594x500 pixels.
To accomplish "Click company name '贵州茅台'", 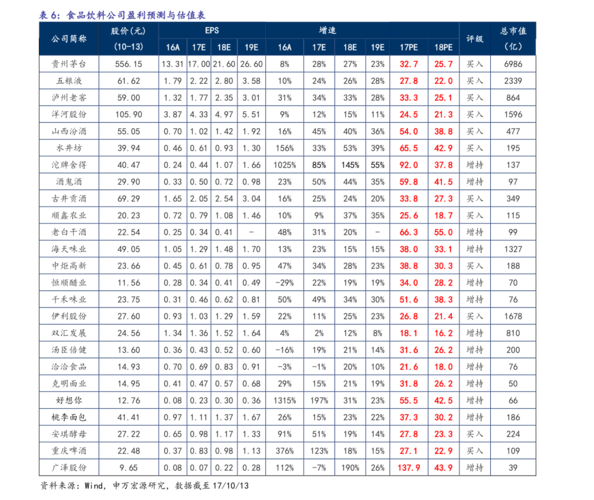I will tap(69, 64).
